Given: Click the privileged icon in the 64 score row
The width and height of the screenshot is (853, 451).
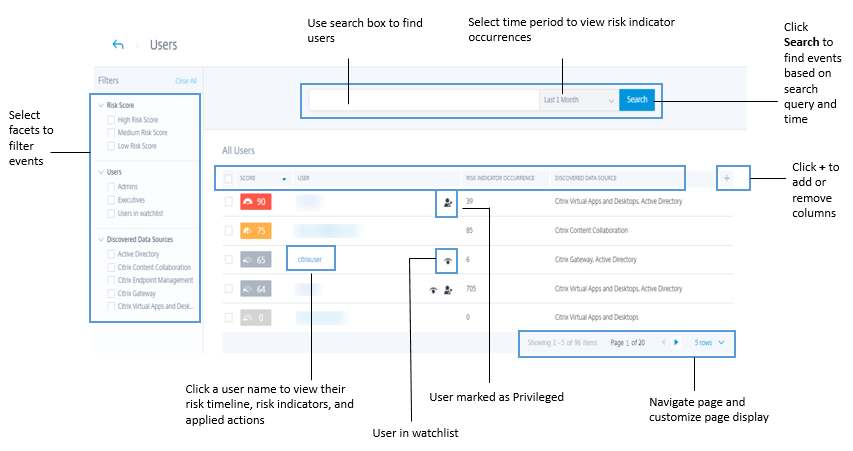Looking at the screenshot, I should 447,290.
